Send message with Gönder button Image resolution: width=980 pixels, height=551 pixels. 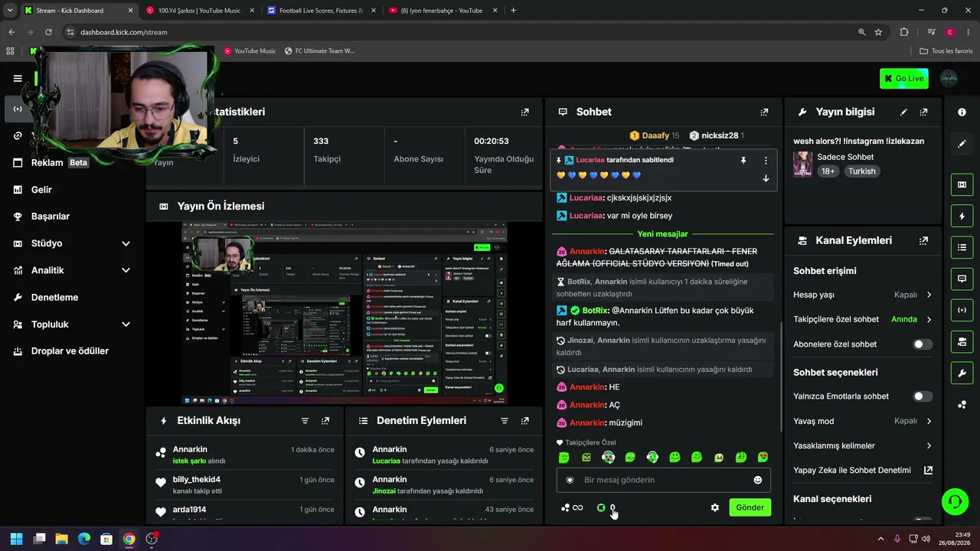pos(750,507)
